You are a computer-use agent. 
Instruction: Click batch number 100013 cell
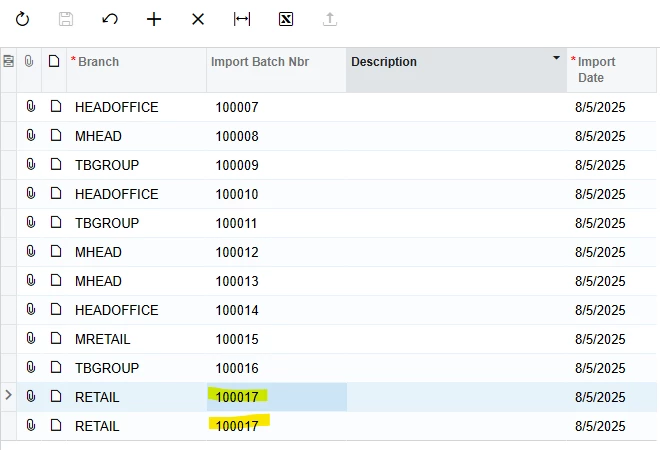click(276, 281)
